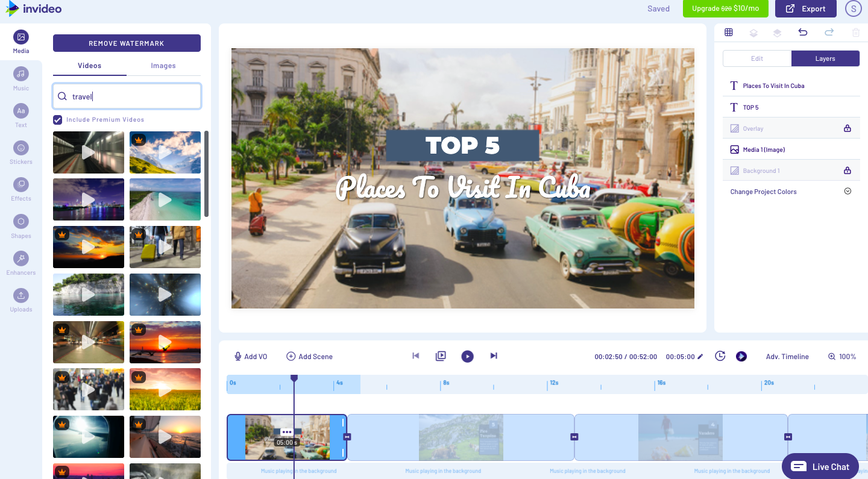This screenshot has height=479, width=868.
Task: Open the 100% zoom control
Action: [841, 357]
